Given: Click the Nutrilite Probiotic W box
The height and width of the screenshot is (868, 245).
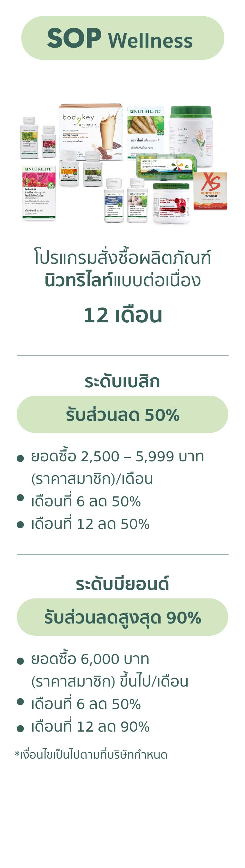Looking at the screenshot, I should (38, 192).
